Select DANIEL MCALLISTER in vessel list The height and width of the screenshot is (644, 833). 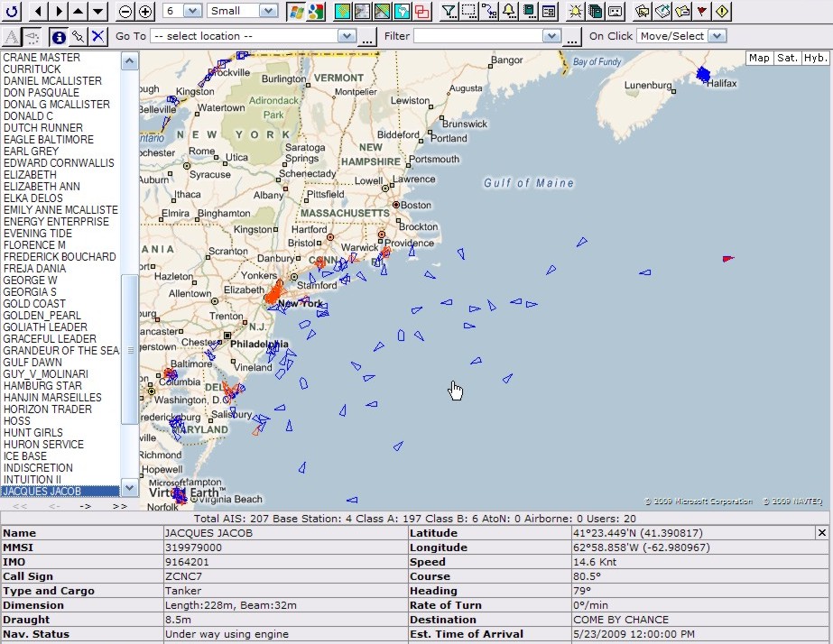point(52,80)
